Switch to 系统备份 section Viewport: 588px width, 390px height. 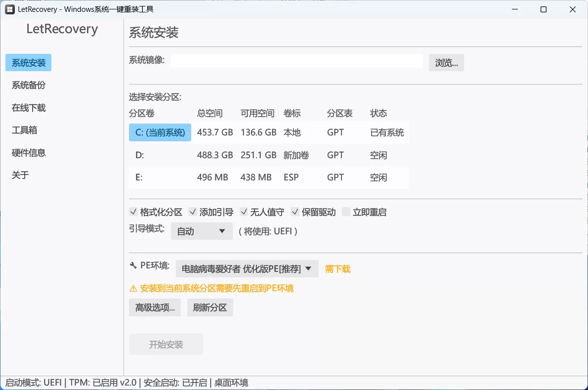[28, 85]
